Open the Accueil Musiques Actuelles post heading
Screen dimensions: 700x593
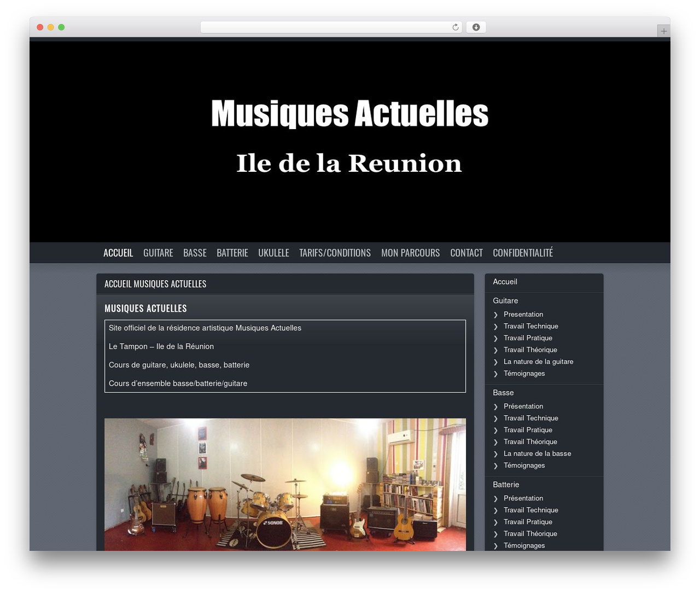click(x=155, y=284)
